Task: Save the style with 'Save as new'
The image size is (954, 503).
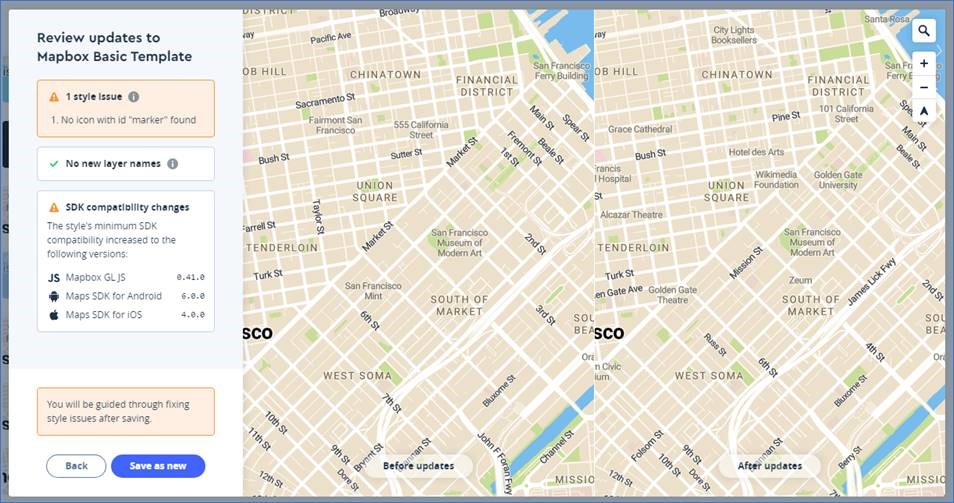Action: click(158, 466)
